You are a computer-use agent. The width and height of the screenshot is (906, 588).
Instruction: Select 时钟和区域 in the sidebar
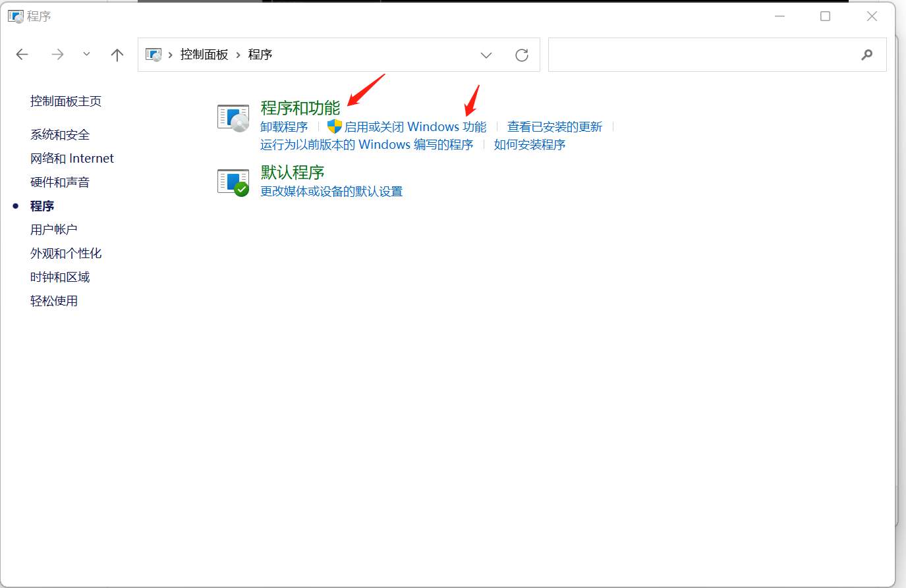pyautogui.click(x=60, y=277)
